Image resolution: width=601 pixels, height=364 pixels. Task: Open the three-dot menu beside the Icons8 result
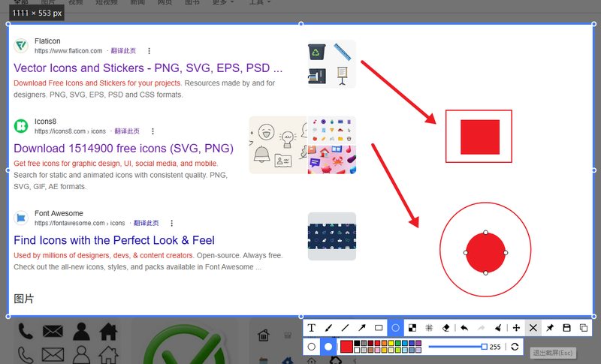(x=153, y=131)
